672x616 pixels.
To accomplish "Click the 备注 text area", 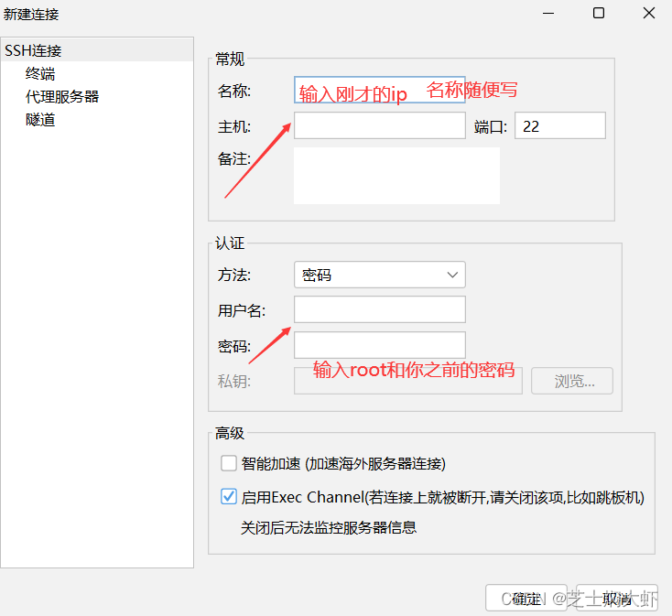I will pyautogui.click(x=396, y=176).
